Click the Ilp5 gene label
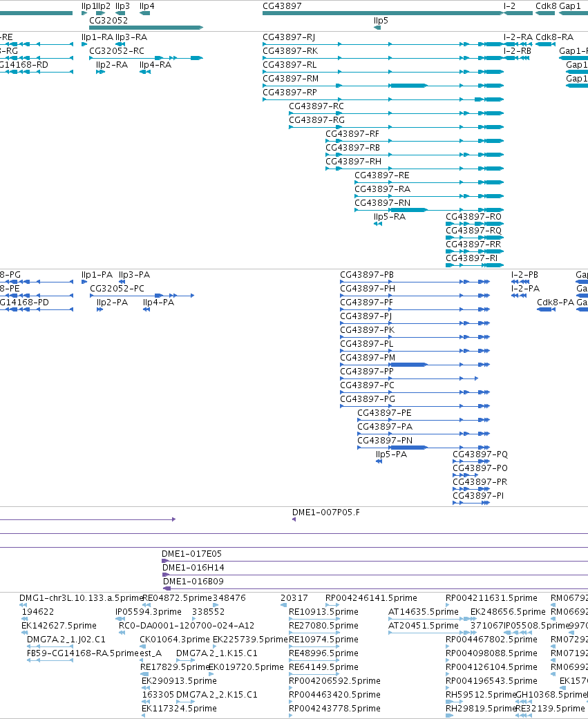The height and width of the screenshot is (719, 588). (381, 21)
